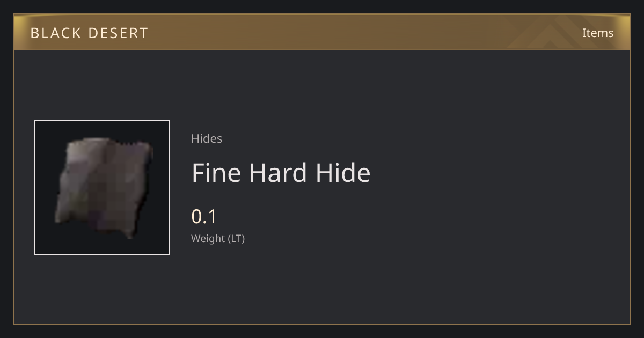Click the gold border at the card bottom
Viewport: 644px width, 338px height.
click(322, 324)
